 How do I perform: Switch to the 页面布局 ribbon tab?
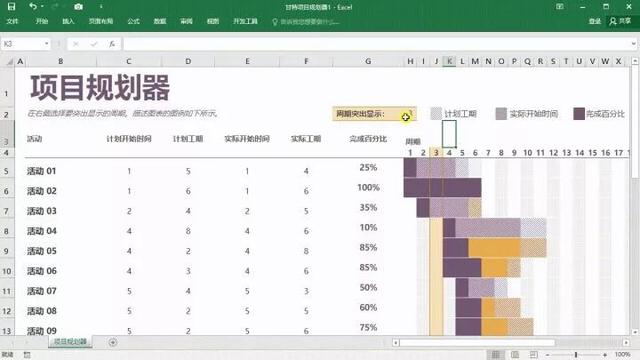pos(101,21)
